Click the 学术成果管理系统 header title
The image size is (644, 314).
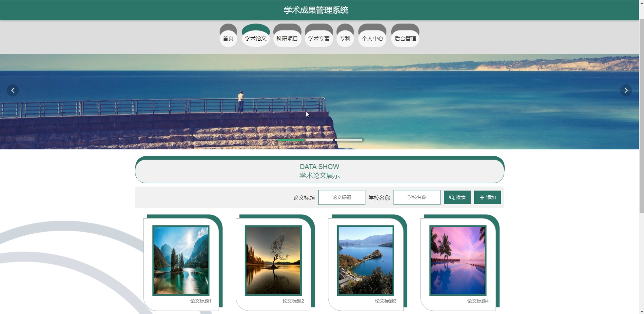point(316,10)
